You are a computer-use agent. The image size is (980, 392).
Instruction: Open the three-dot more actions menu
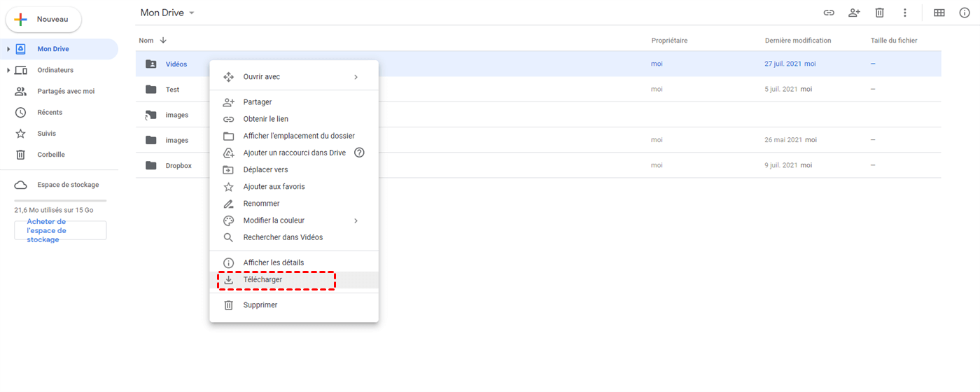[x=905, y=13]
